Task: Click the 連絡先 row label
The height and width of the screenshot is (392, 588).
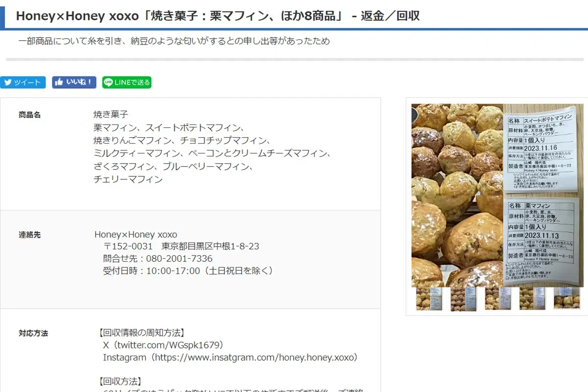Action: (30, 235)
